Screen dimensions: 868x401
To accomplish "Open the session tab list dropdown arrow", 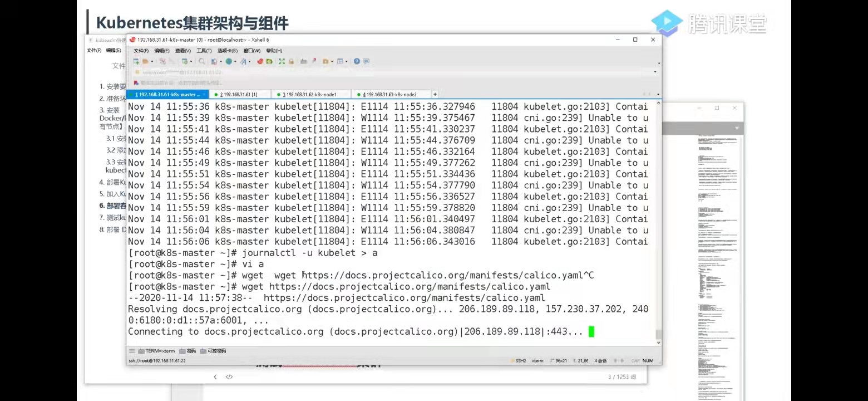I will pos(658,95).
